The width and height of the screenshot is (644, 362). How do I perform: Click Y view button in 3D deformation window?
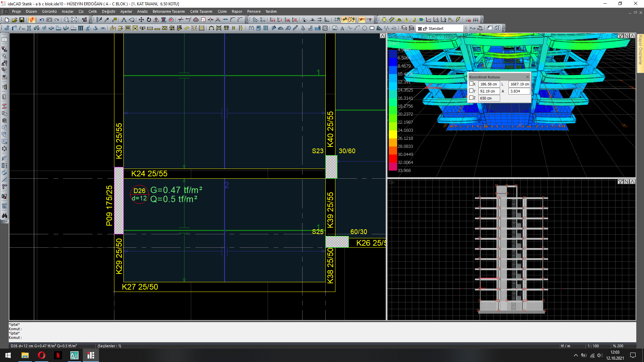pos(621,36)
